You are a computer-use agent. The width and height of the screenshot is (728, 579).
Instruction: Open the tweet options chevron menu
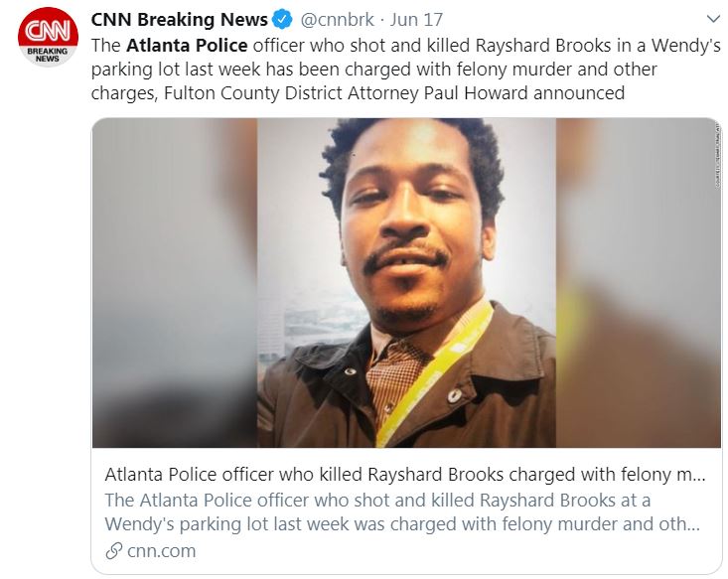coord(713,19)
